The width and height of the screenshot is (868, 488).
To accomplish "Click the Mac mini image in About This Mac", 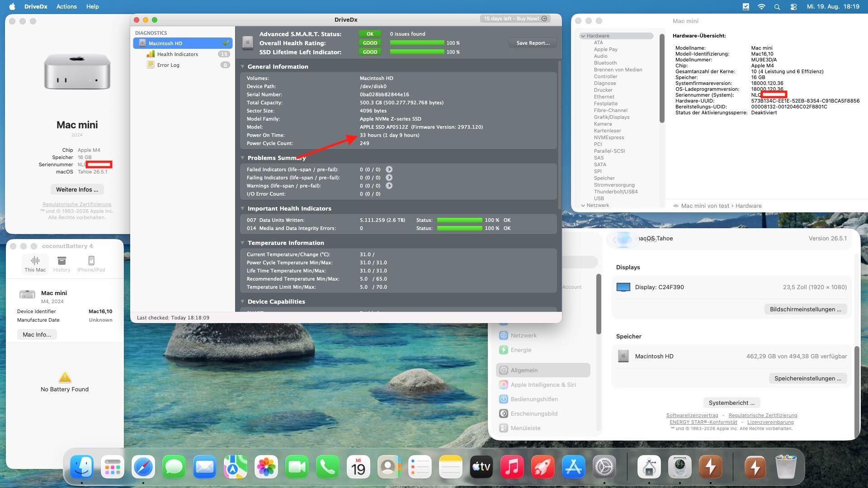I will (x=77, y=71).
